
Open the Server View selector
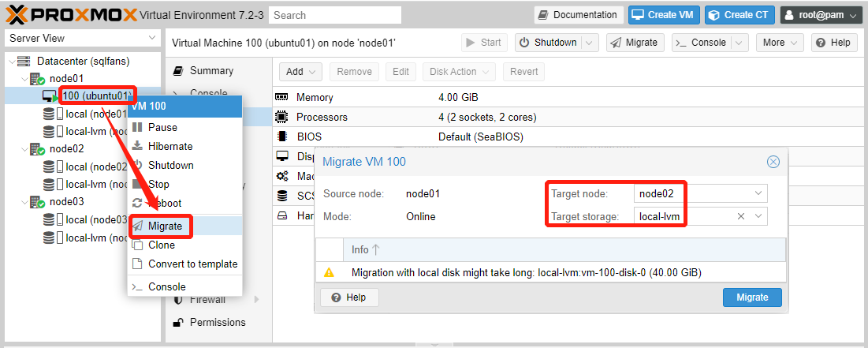point(83,38)
